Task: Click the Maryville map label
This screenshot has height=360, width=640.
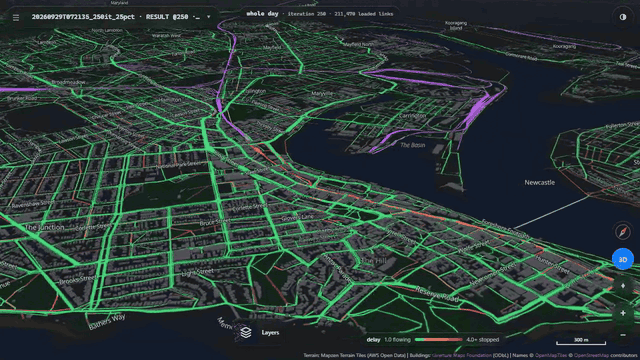Action: click(x=322, y=93)
